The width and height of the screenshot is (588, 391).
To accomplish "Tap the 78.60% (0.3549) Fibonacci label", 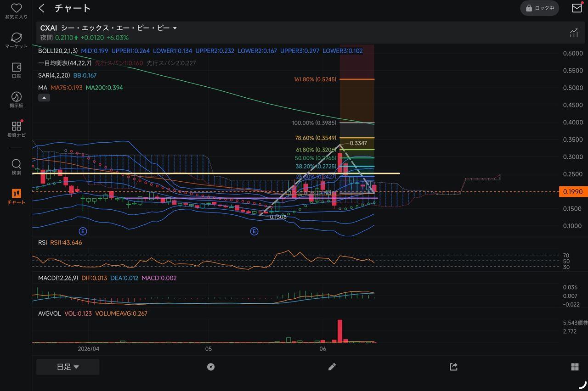I will (x=316, y=138).
